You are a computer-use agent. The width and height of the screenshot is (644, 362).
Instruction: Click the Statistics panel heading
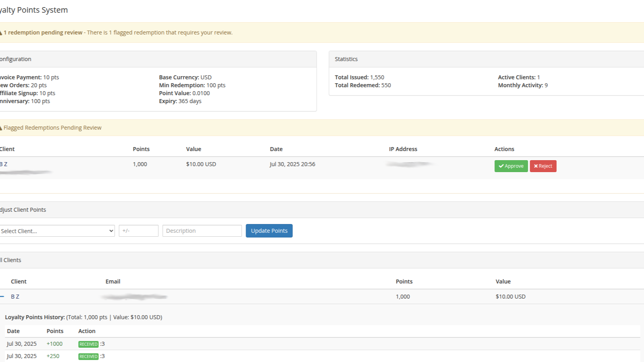coord(346,59)
